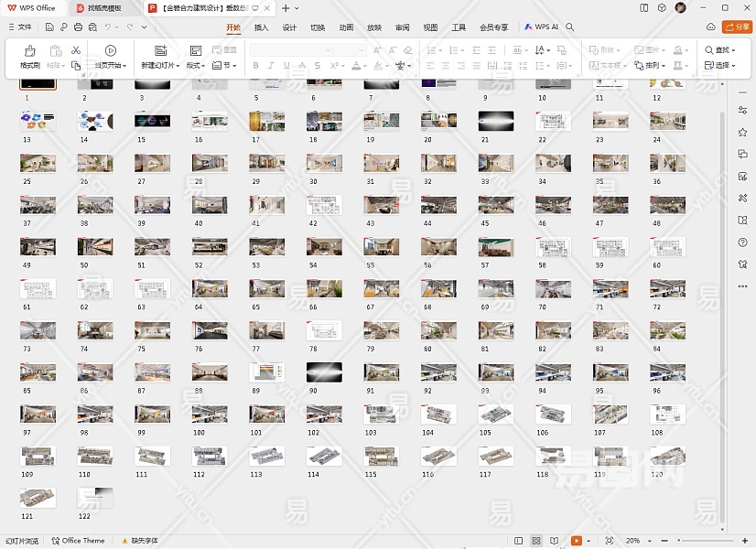Click the 分享 share button
Screen dimensions: 756x549
[x=737, y=27]
